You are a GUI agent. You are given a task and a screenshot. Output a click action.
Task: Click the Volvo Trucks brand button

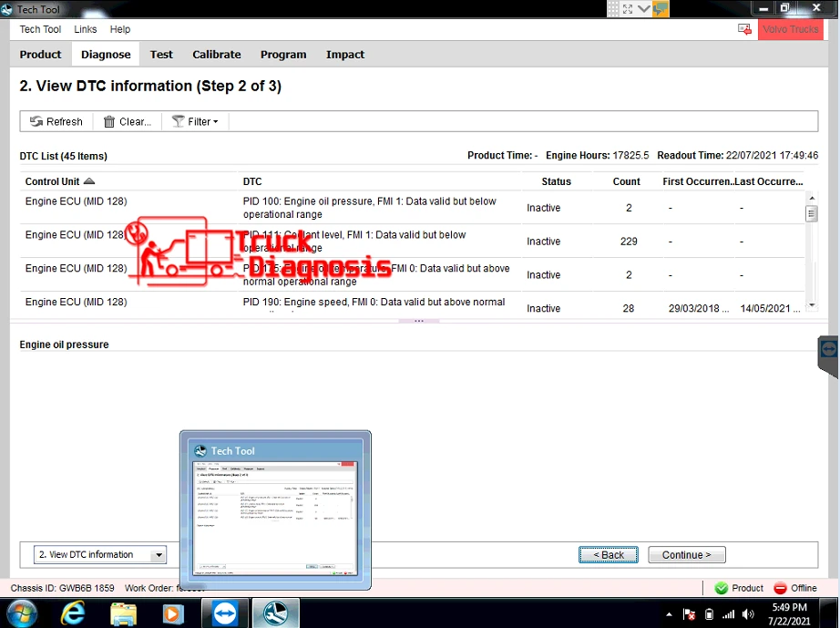791,29
